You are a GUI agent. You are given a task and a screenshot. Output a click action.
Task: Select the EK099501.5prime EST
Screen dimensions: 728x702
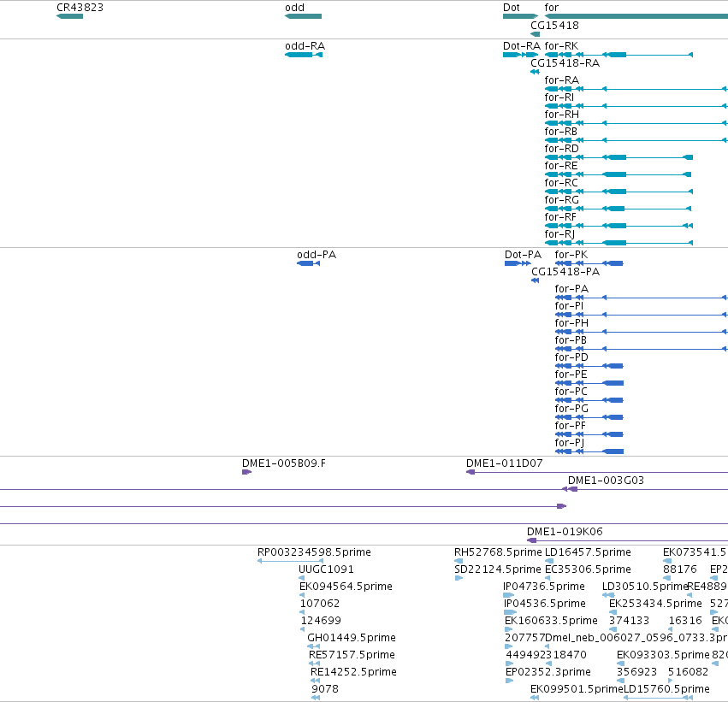(535, 698)
